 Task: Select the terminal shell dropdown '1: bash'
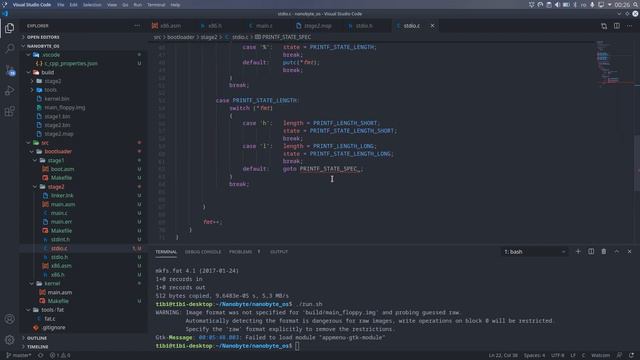click(x=534, y=252)
